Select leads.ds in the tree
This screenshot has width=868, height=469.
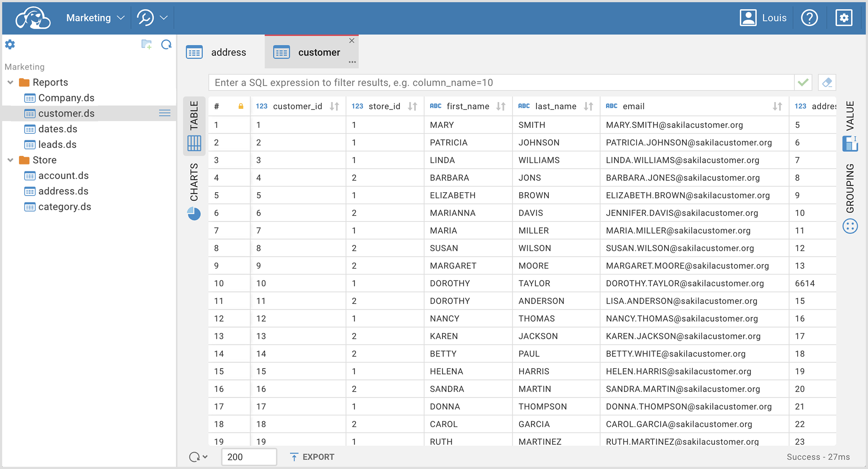coord(57,144)
